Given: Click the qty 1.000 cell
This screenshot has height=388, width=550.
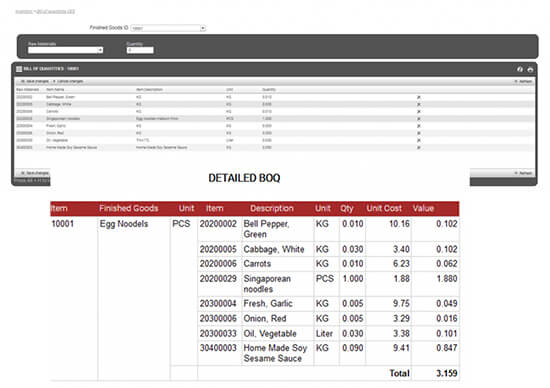Looking at the screenshot, I should [x=353, y=279].
